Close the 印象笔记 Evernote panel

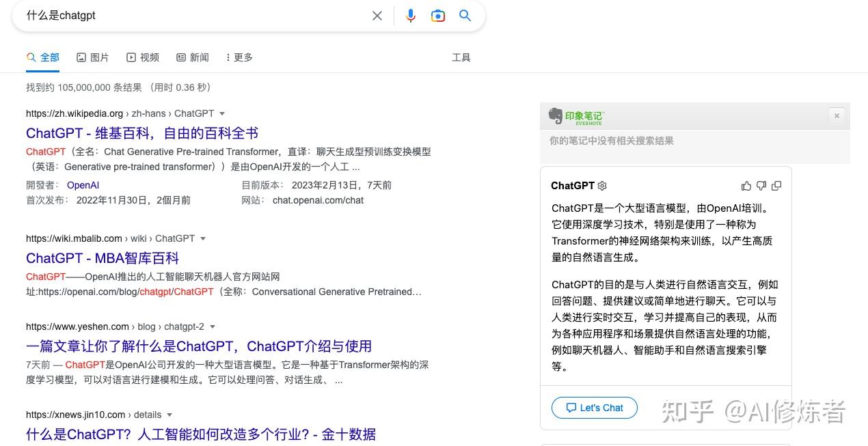point(837,115)
